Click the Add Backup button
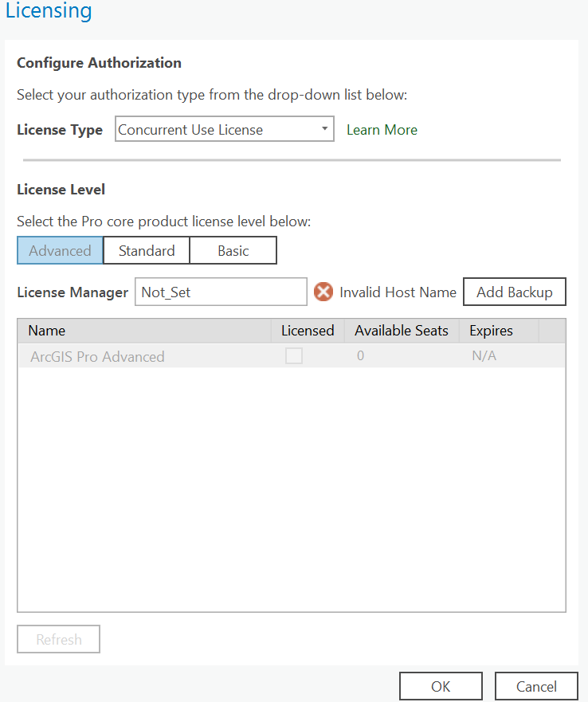This screenshot has width=588, height=702. tap(515, 292)
